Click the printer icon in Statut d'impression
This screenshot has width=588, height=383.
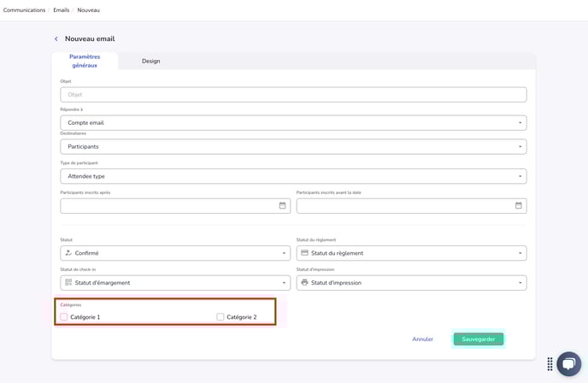click(x=305, y=282)
